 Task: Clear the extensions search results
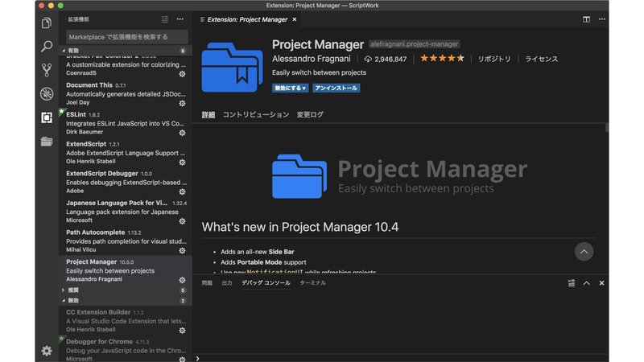pyautogui.click(x=165, y=19)
